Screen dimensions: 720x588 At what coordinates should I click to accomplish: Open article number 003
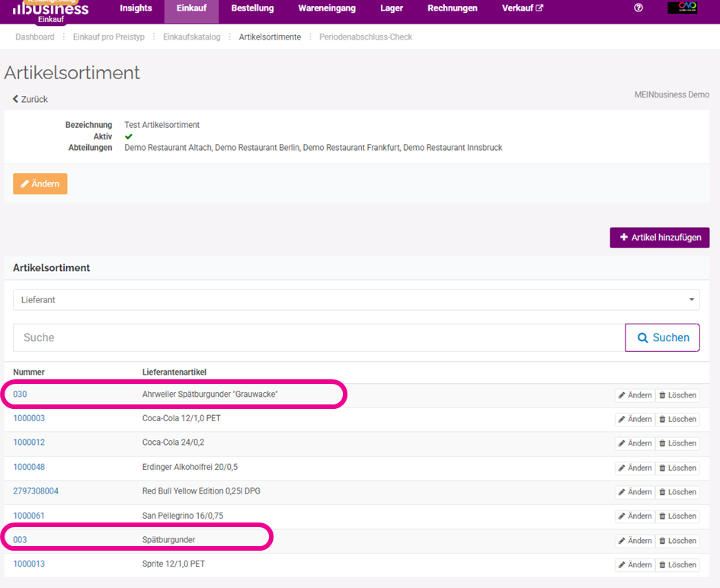coord(21,540)
